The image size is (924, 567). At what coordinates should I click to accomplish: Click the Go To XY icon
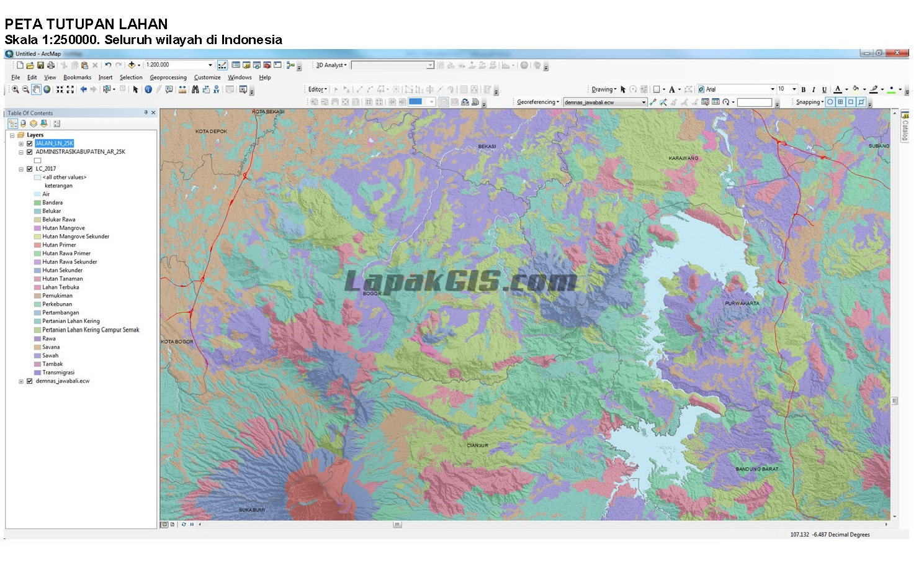click(x=215, y=89)
